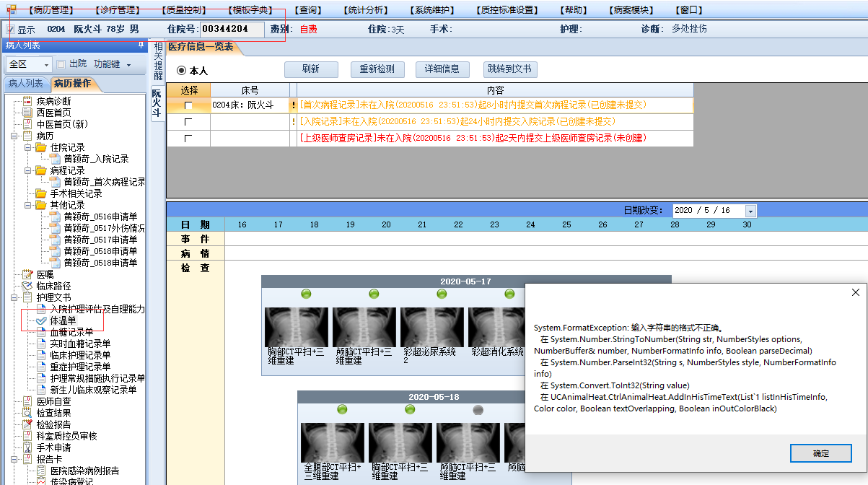The width and height of the screenshot is (868, 485).
Task: Open the date picker dropdown arrow
Action: click(x=750, y=211)
